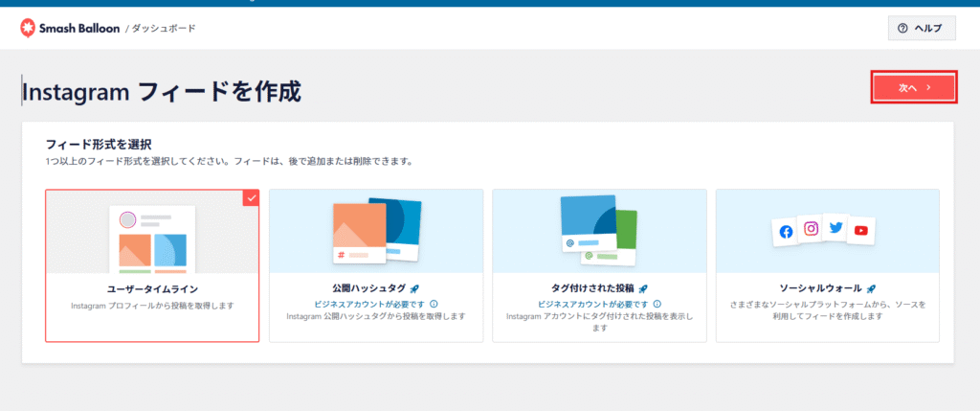This screenshot has height=411, width=980.
Task: Click the rocket icon beside 公開ハッシュタグ
Action: [x=413, y=287]
